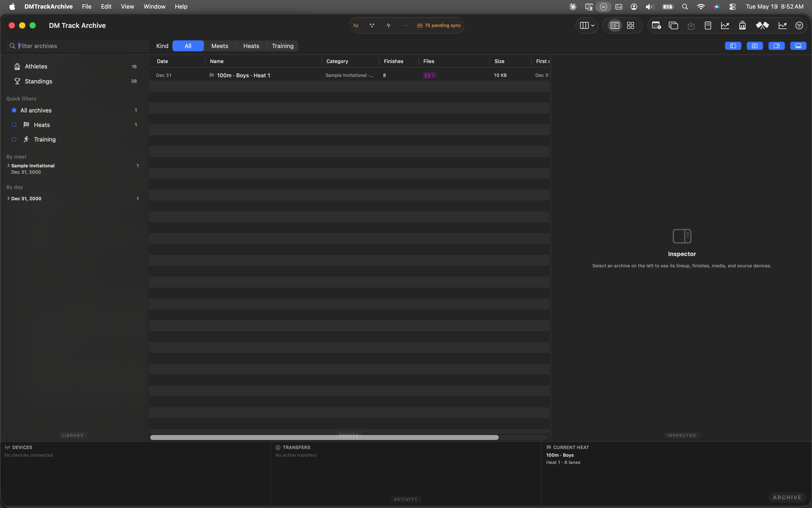Screen dimensions: 812x508
Task: Click the antenna-off device status icon
Action: (x=356, y=26)
